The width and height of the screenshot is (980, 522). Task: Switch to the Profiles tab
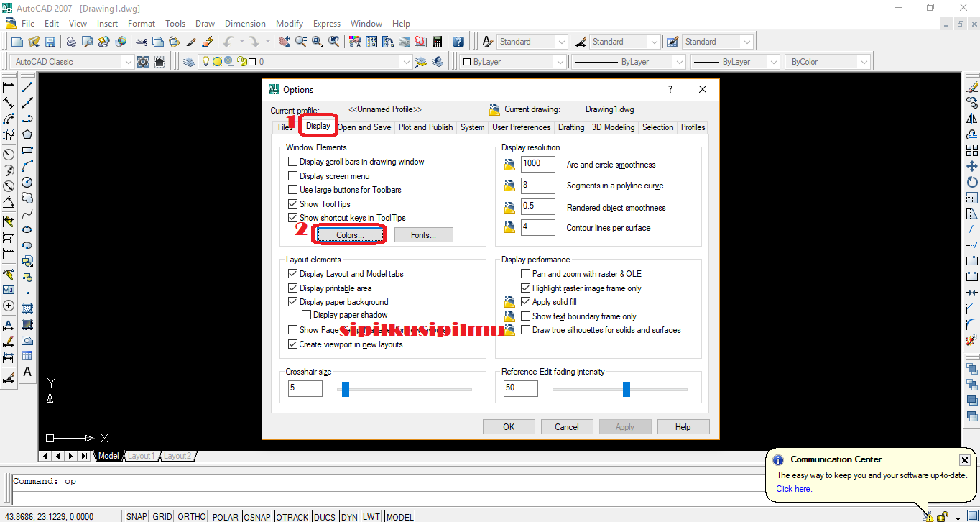click(693, 127)
